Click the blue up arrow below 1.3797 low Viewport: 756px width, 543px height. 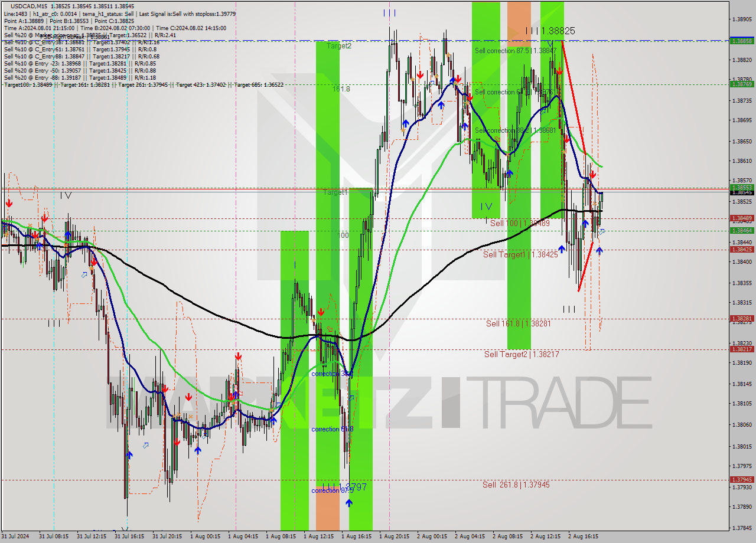click(x=349, y=503)
